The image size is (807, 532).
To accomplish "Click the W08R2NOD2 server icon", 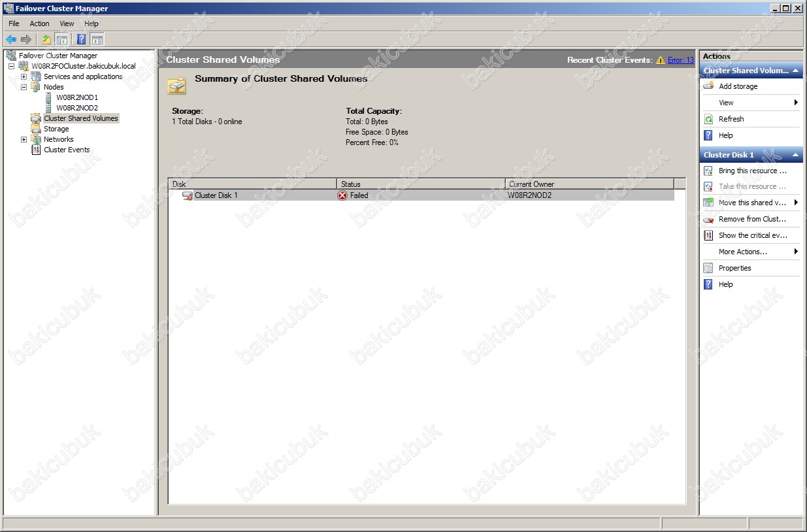I will tap(48, 108).
